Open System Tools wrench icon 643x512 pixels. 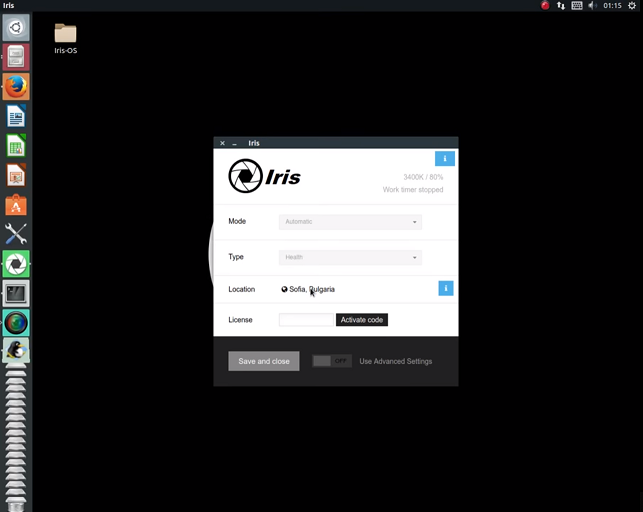click(x=16, y=234)
